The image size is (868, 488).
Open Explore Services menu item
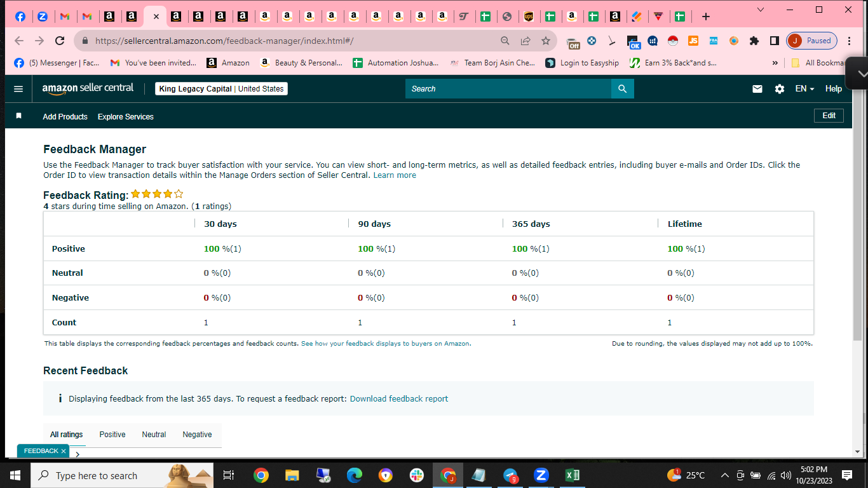click(x=126, y=117)
